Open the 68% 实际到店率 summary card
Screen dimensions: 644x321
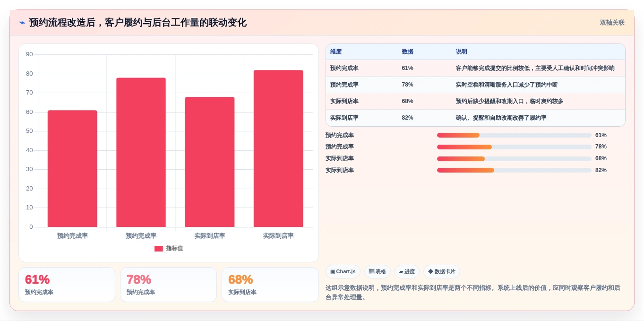click(x=270, y=285)
